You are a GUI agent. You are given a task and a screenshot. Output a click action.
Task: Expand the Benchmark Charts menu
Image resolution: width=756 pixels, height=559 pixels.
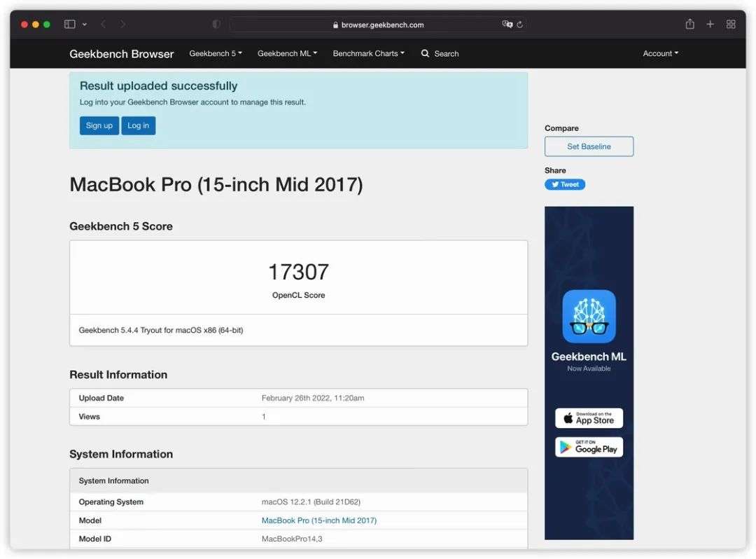(369, 53)
